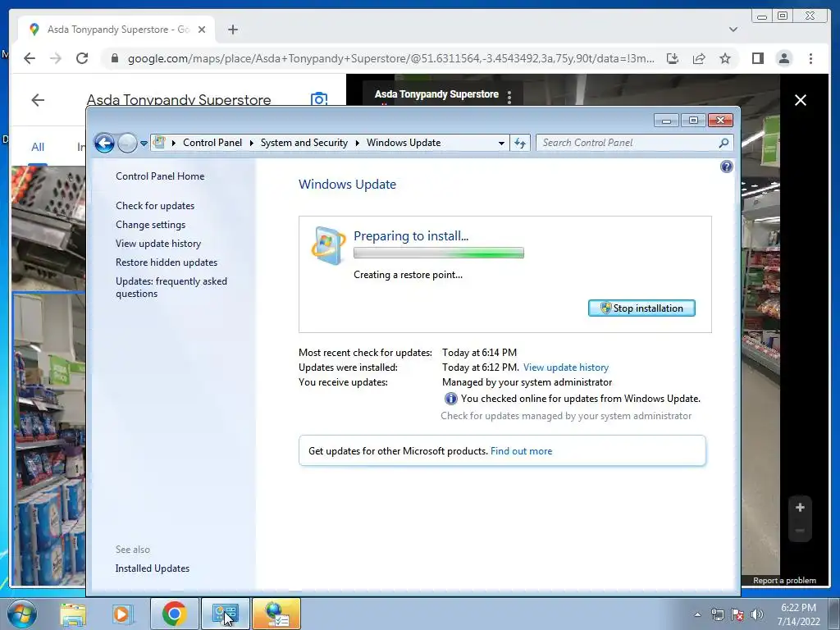Click the volume speaker tray icon

click(x=757, y=614)
